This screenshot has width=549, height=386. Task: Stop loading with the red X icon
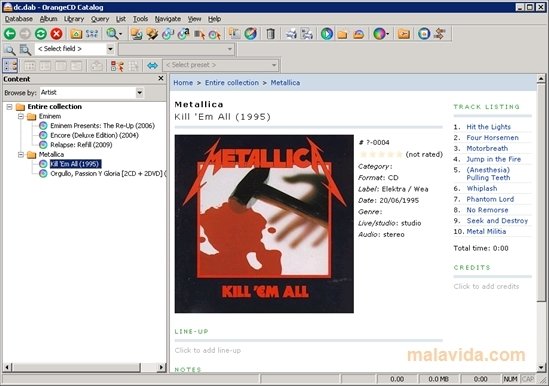coord(56,34)
